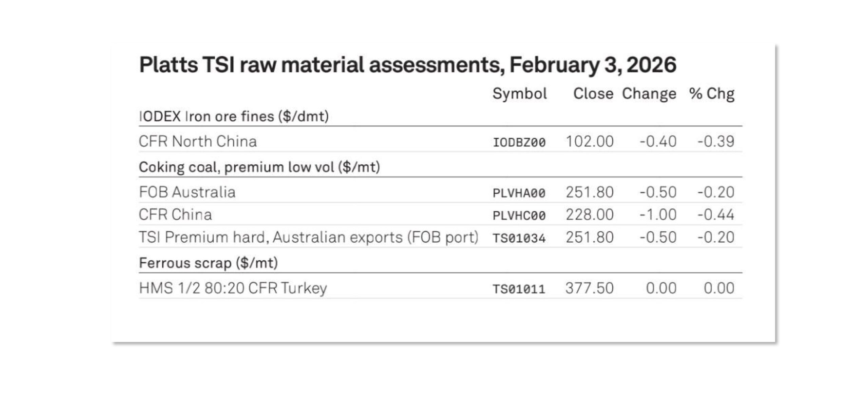Screen dimensions: 868x403
Task: Click the TS01034 symbol code
Action: 519,238
